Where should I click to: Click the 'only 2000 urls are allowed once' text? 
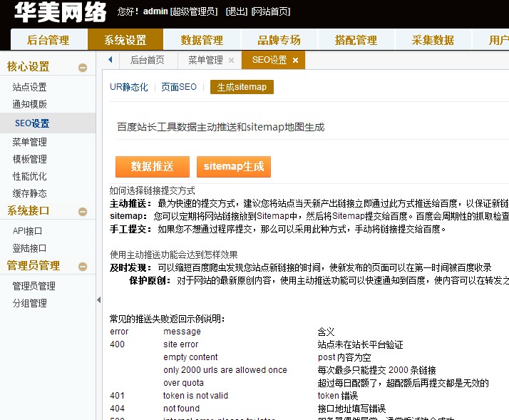[x=225, y=370]
